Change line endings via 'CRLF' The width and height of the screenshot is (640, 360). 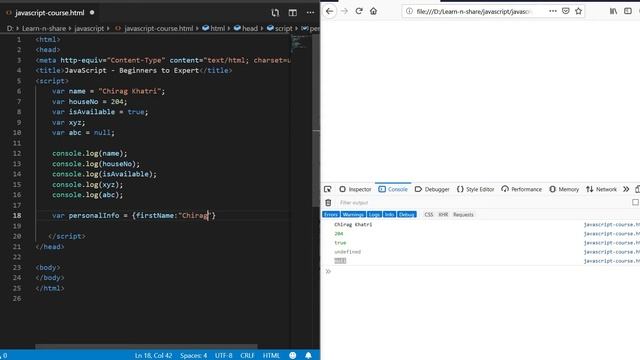click(x=247, y=356)
